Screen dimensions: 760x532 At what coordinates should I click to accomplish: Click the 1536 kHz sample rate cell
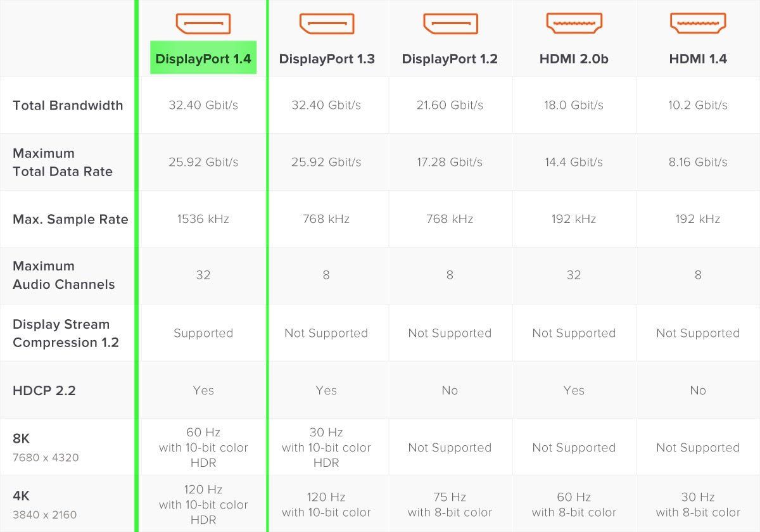pos(203,219)
